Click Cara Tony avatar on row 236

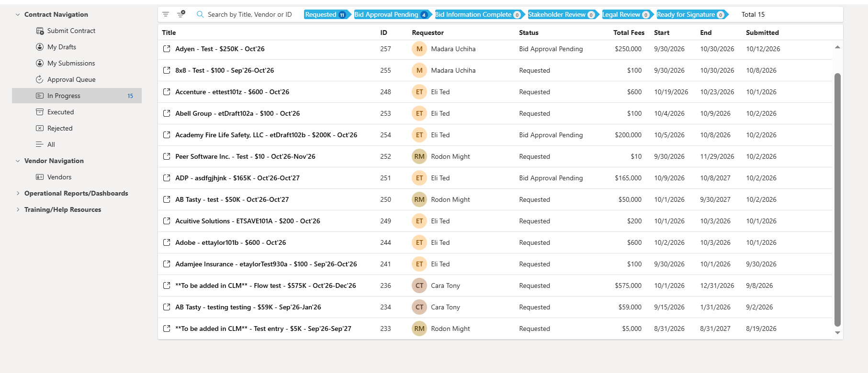[419, 285]
